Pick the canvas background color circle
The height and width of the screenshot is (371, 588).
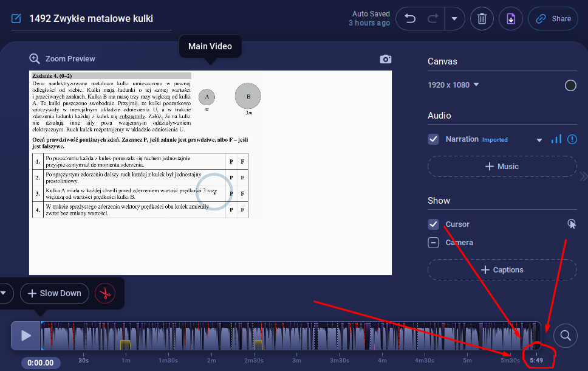coord(570,85)
